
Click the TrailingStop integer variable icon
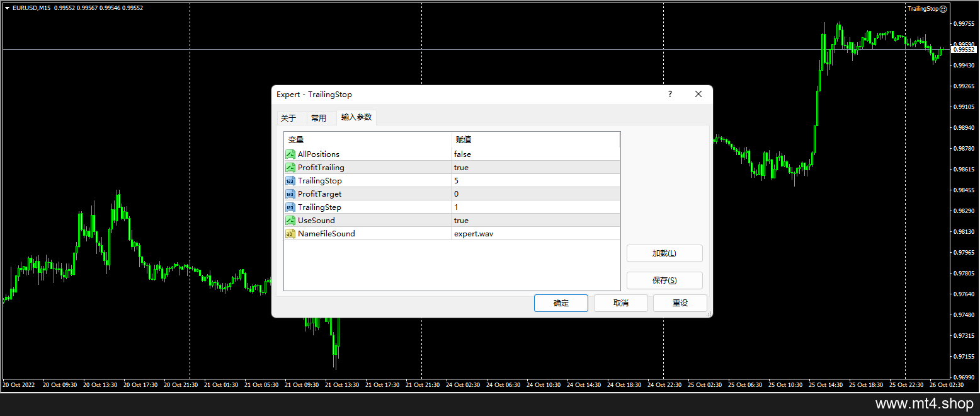coord(290,180)
